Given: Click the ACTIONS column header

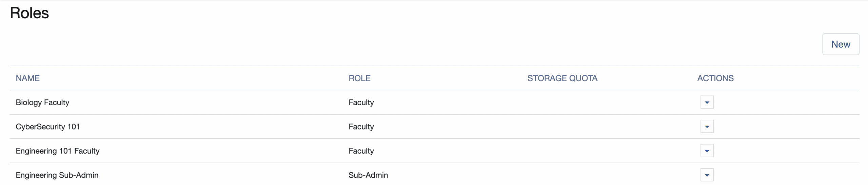Looking at the screenshot, I should click(715, 78).
